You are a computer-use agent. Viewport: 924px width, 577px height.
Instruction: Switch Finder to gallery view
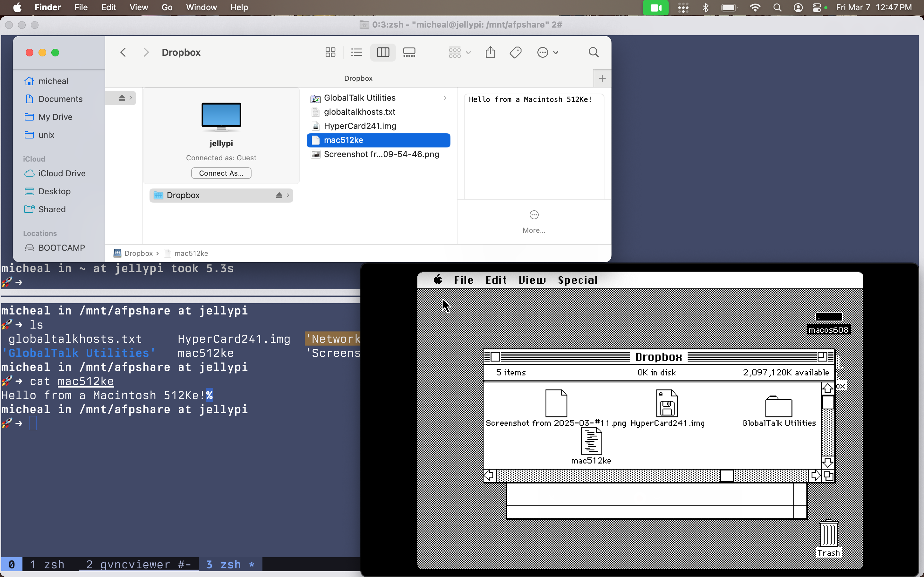pos(409,52)
